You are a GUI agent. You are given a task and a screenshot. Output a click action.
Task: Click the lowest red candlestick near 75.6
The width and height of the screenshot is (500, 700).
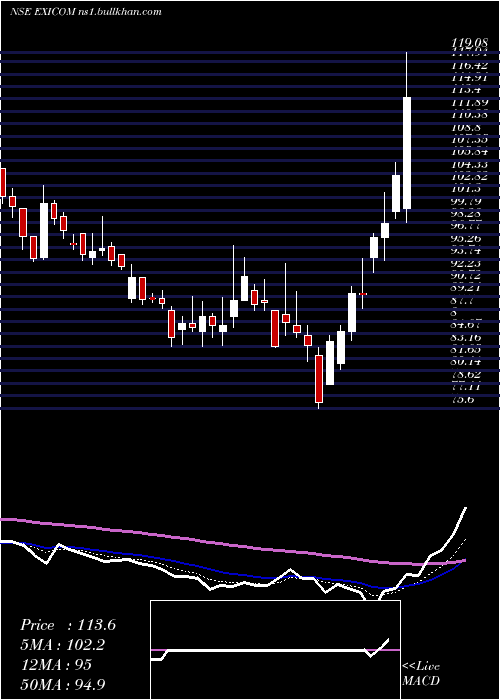tap(319, 379)
